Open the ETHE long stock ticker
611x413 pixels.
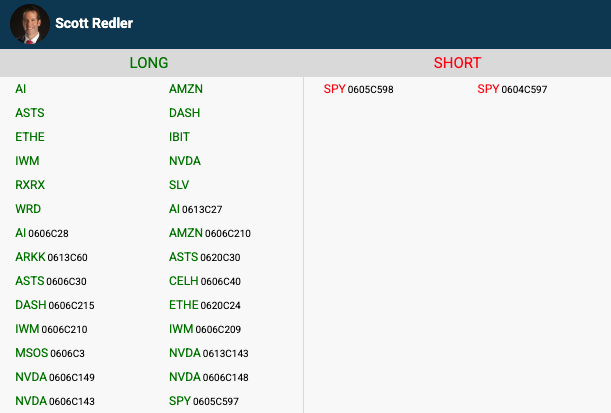[30, 137]
